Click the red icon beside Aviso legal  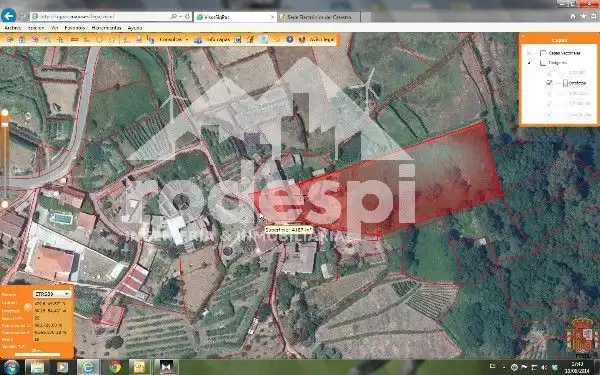click(x=302, y=39)
